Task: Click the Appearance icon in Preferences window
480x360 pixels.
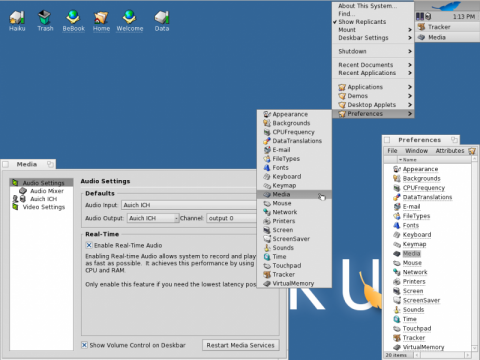Action: click(397, 169)
